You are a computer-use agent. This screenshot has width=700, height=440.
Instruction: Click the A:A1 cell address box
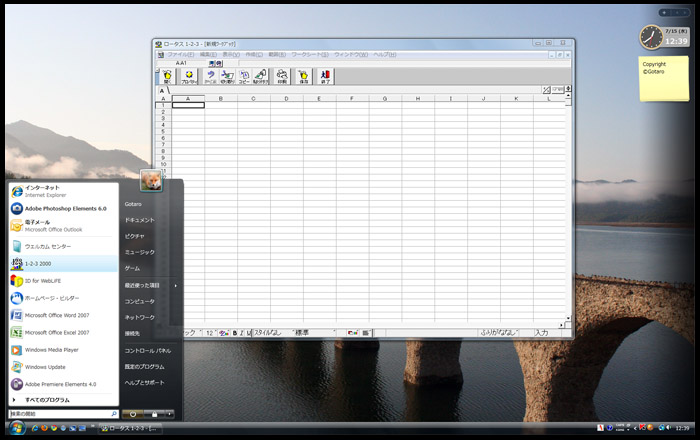point(182,63)
